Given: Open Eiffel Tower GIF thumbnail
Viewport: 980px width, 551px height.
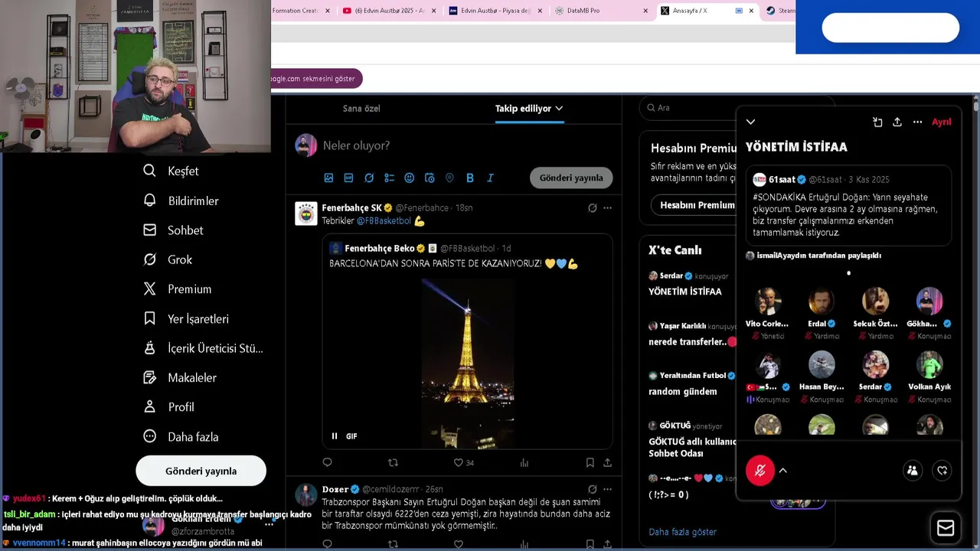Looking at the screenshot, I should pyautogui.click(x=467, y=364).
